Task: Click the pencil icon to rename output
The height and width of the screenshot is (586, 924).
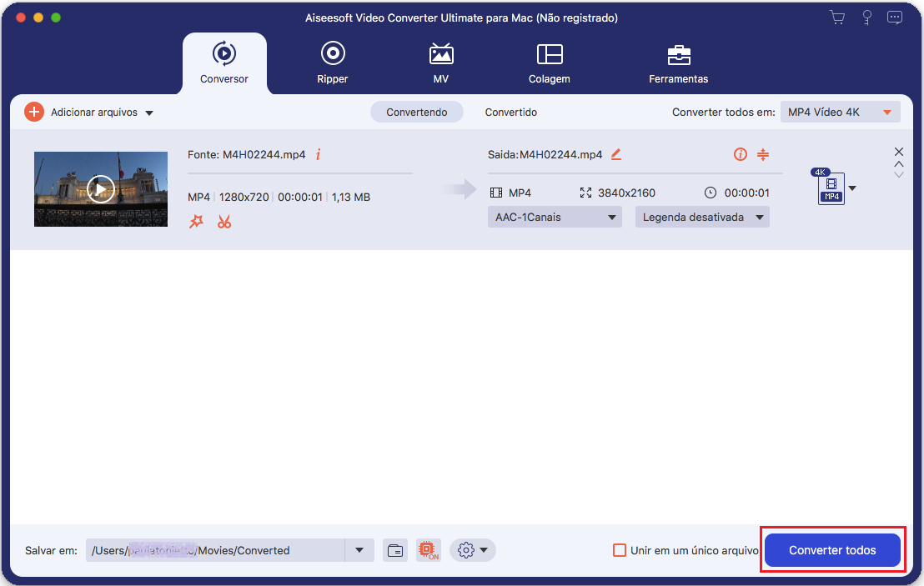Action: coord(616,154)
